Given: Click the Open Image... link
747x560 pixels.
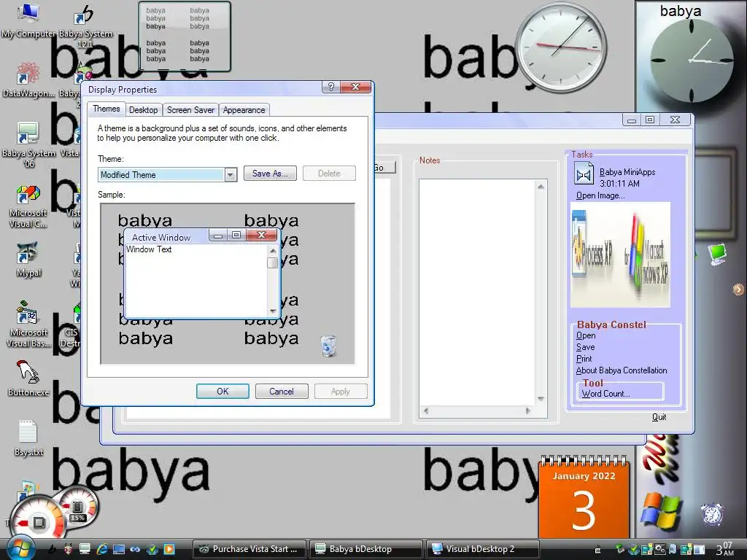Looking at the screenshot, I should point(600,195).
